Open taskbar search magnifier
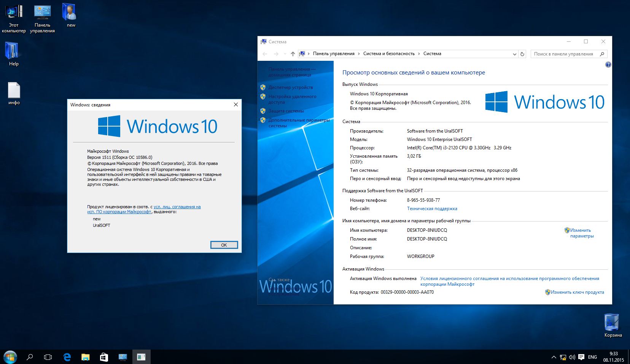 pos(30,357)
